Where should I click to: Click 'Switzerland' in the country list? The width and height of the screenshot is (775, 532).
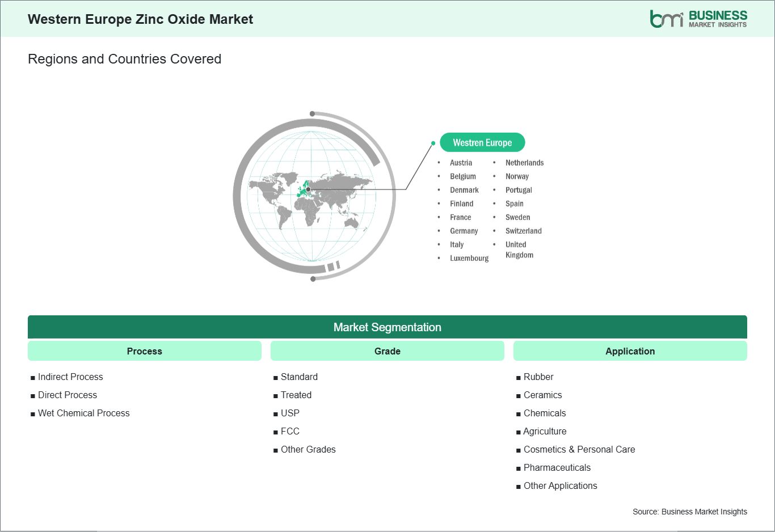point(523,231)
